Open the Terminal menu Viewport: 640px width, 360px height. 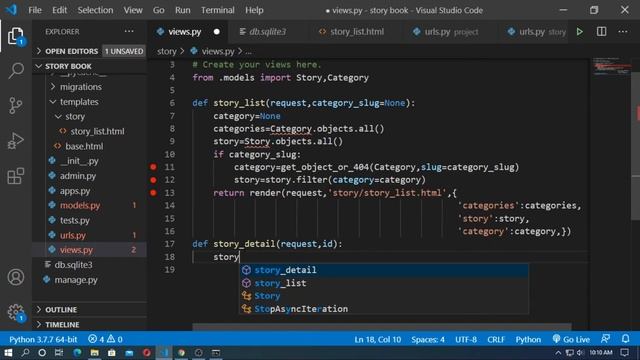[218, 10]
